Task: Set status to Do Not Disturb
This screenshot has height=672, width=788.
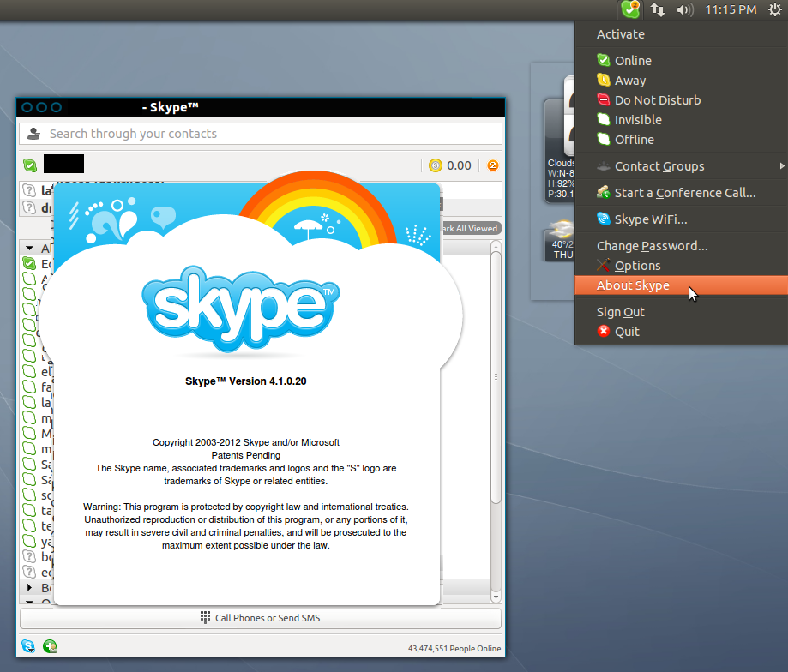Action: 681,100
